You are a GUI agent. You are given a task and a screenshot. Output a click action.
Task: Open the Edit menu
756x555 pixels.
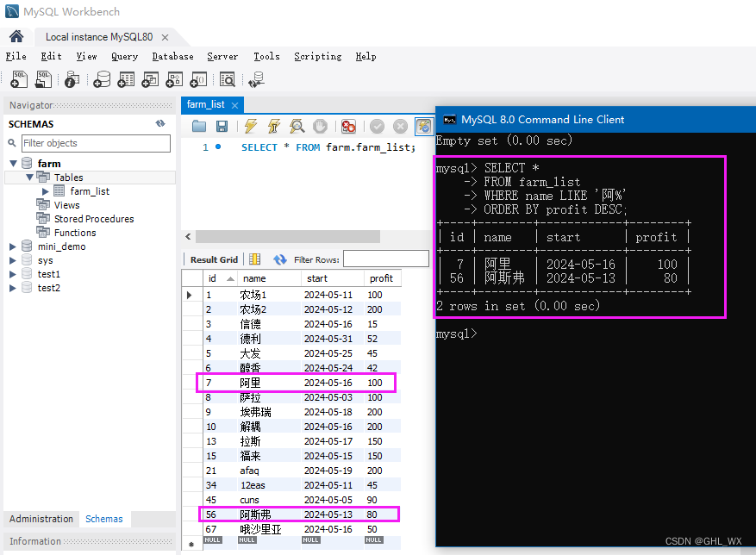[51, 56]
